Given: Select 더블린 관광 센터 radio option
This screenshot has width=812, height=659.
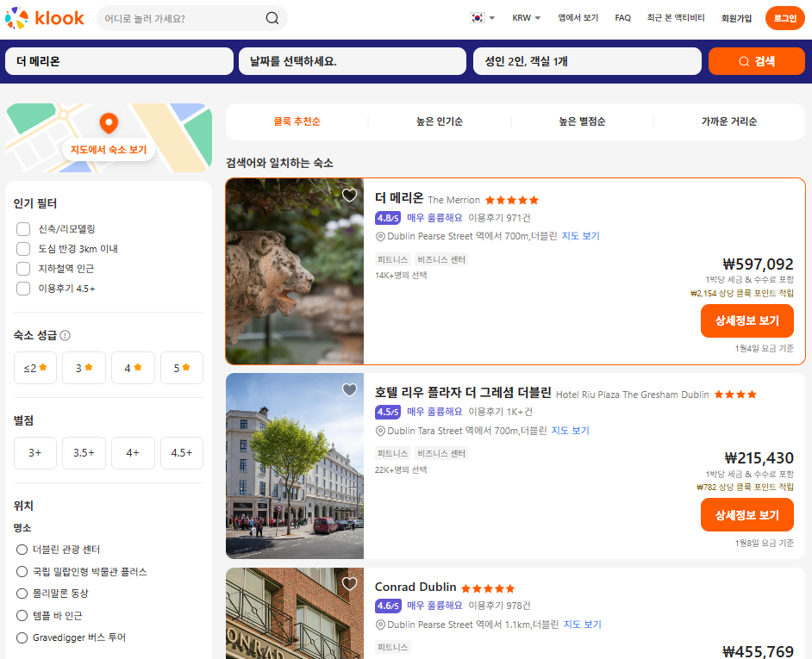Looking at the screenshot, I should tap(22, 550).
